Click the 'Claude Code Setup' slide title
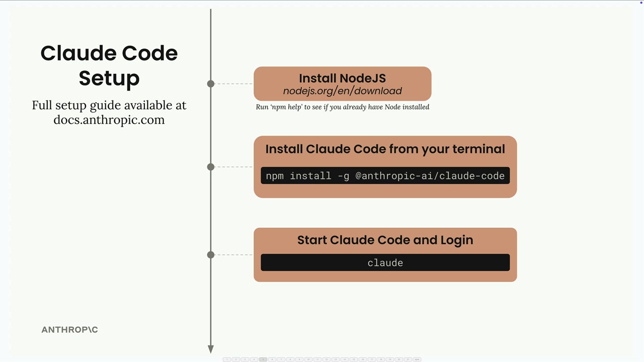The width and height of the screenshot is (644, 362). pos(109,65)
